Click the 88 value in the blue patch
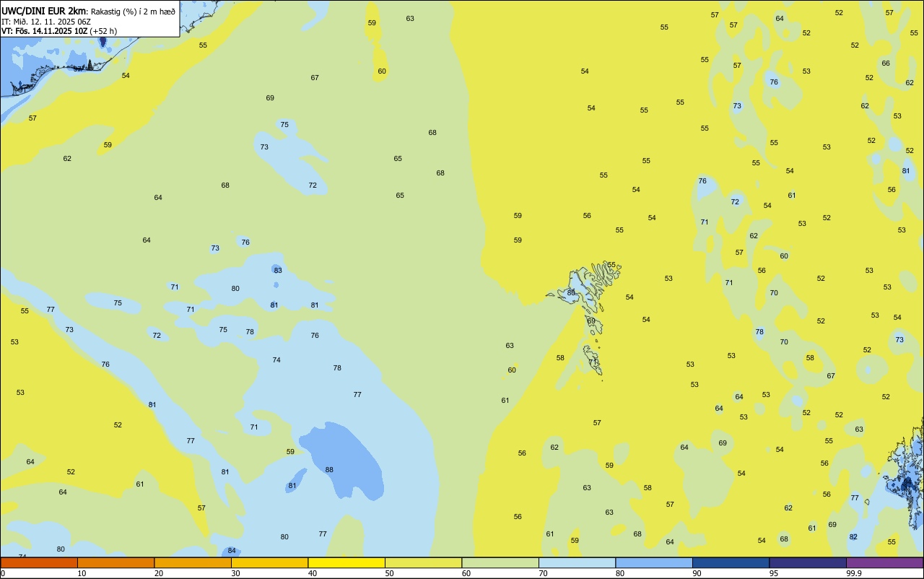924x579 pixels. pyautogui.click(x=329, y=469)
